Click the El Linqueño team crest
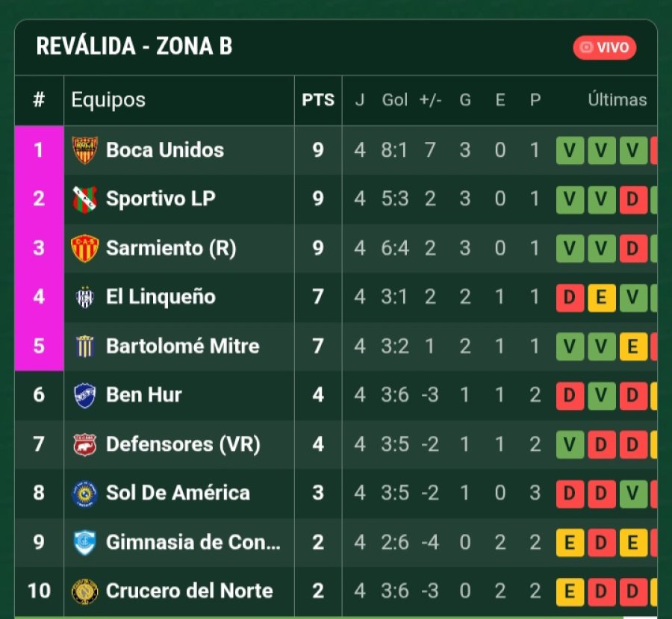Viewport: 672px width, 619px height. [84, 297]
